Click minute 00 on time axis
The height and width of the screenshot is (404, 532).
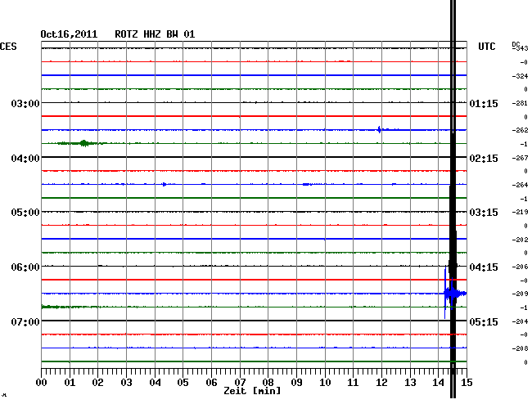coord(41,382)
